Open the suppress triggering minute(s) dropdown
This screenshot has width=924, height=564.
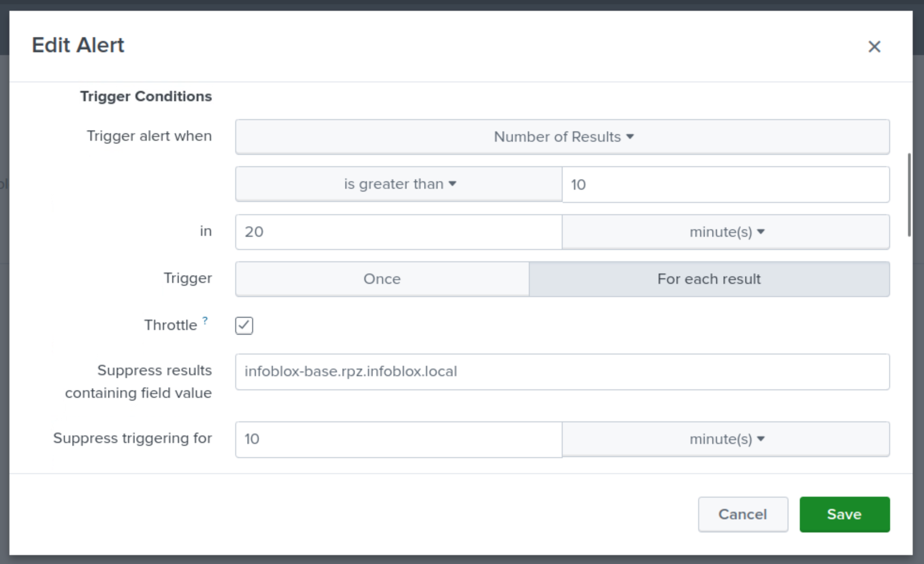tap(725, 439)
